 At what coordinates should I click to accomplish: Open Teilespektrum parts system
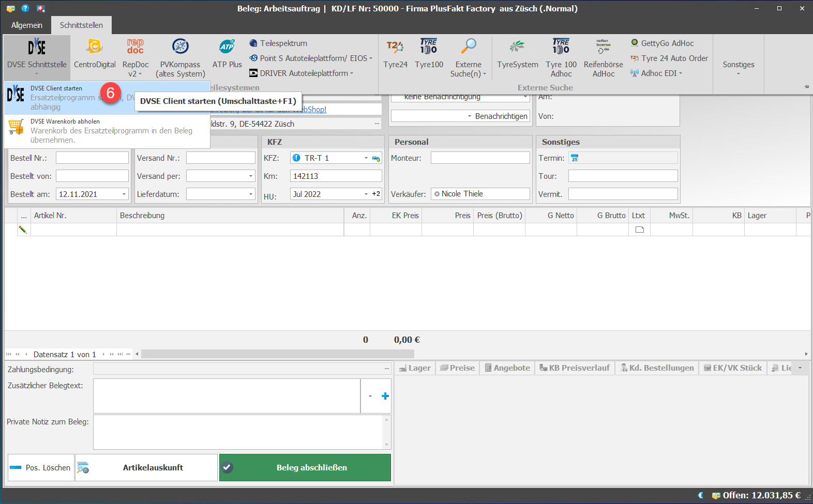(x=278, y=43)
